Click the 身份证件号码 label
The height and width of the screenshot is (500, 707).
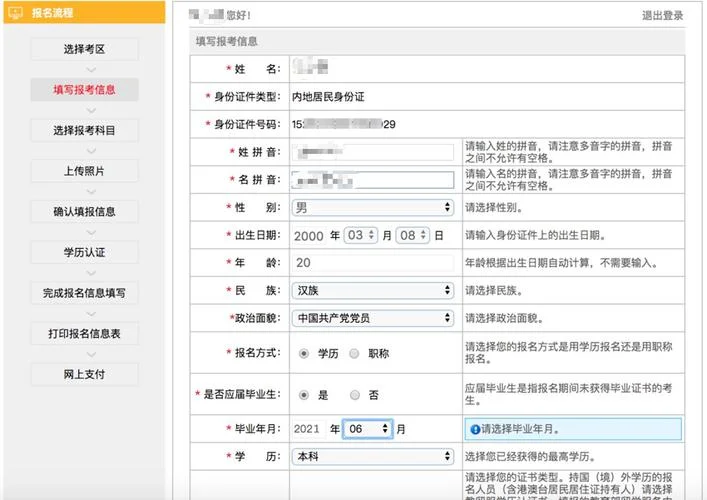pyautogui.click(x=247, y=124)
